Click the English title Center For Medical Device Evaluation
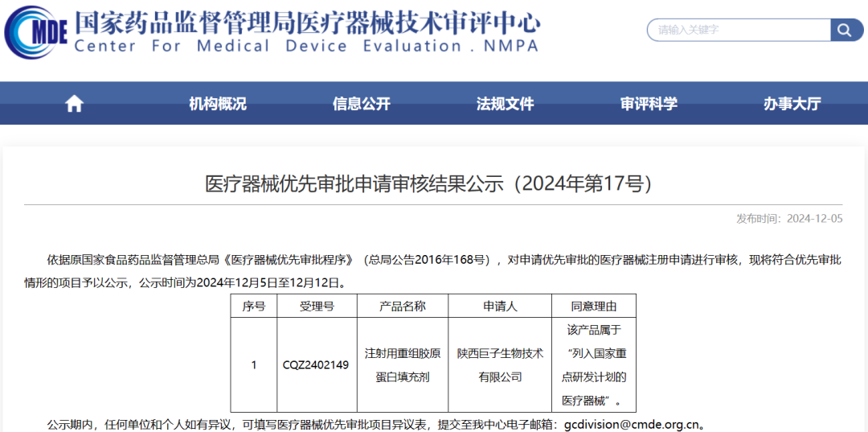Viewport: 868px width, 432px height. point(306,46)
